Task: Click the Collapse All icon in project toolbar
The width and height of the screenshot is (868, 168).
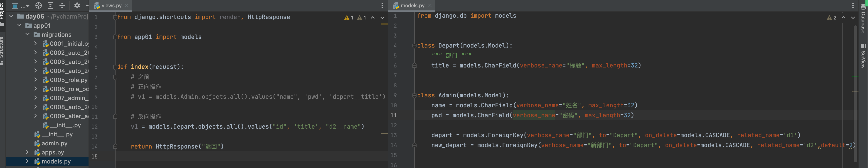Action: 62,5
